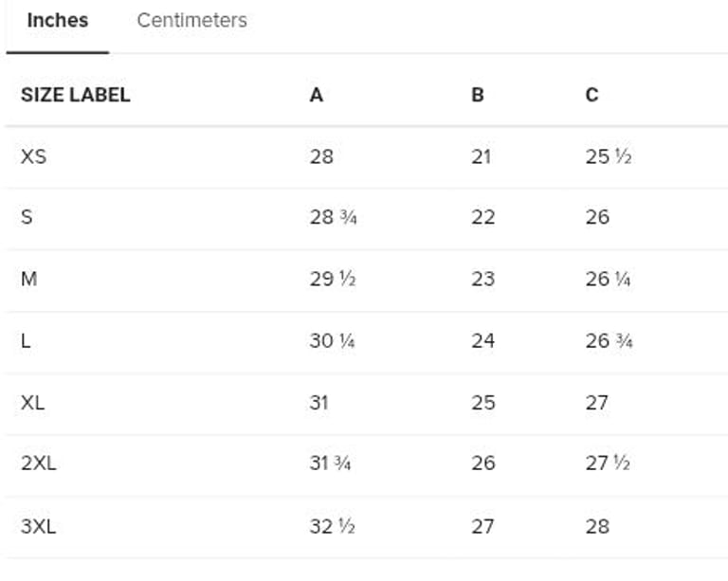Select the B value 21 for XS
The image size is (728, 581).
click(482, 156)
